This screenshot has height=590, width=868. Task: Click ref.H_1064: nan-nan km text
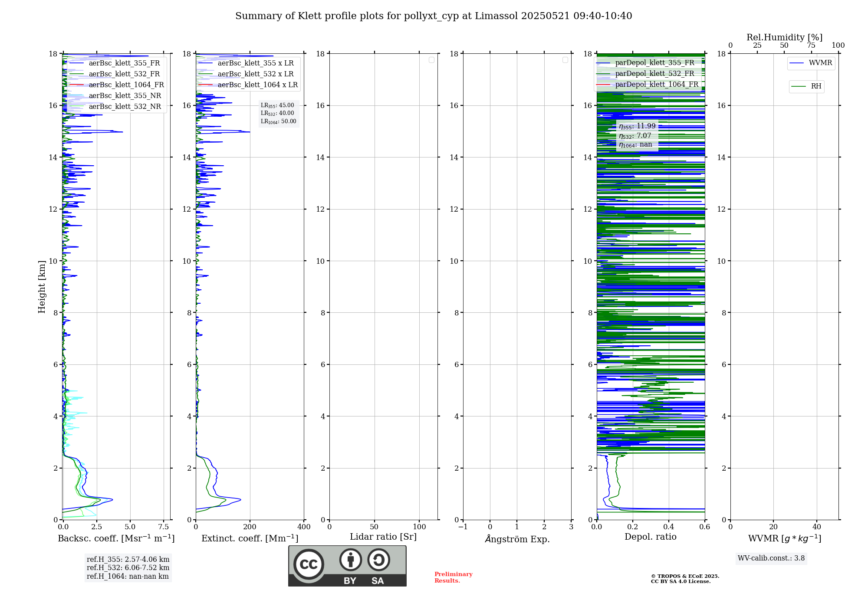[128, 577]
